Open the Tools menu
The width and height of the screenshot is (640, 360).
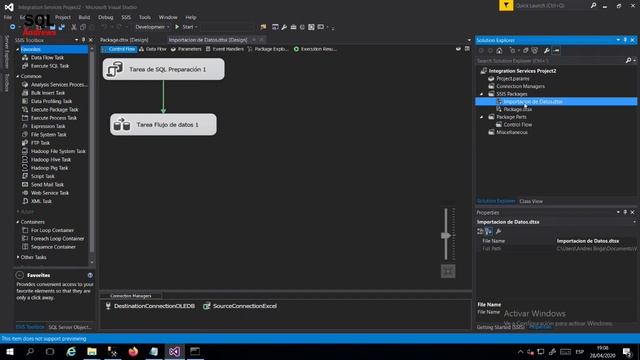pyautogui.click(x=145, y=17)
